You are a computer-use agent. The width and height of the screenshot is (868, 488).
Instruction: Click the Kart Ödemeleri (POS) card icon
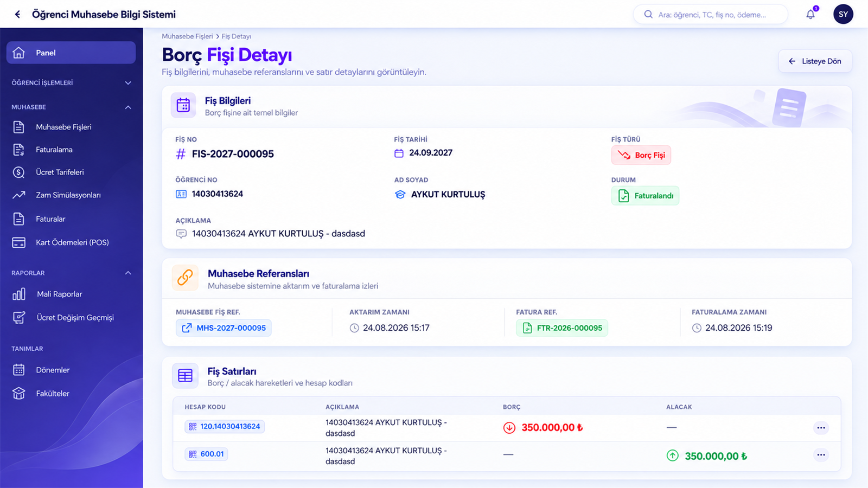(x=19, y=242)
